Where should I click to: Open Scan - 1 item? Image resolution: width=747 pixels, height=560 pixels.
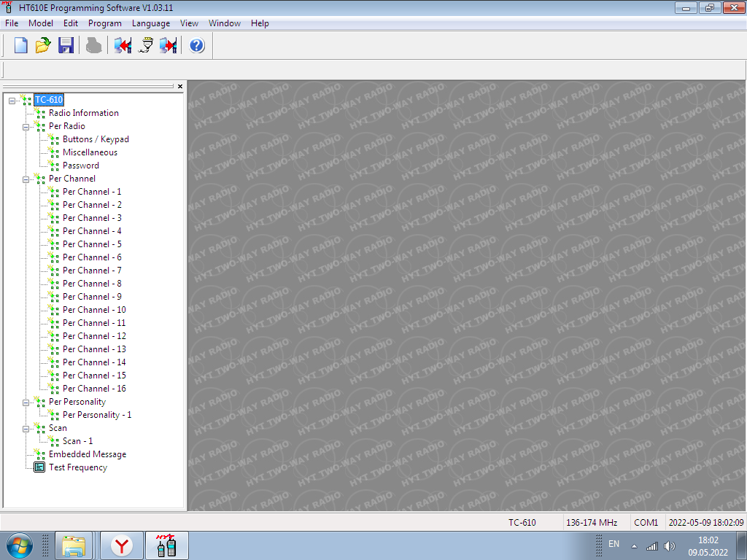click(77, 441)
